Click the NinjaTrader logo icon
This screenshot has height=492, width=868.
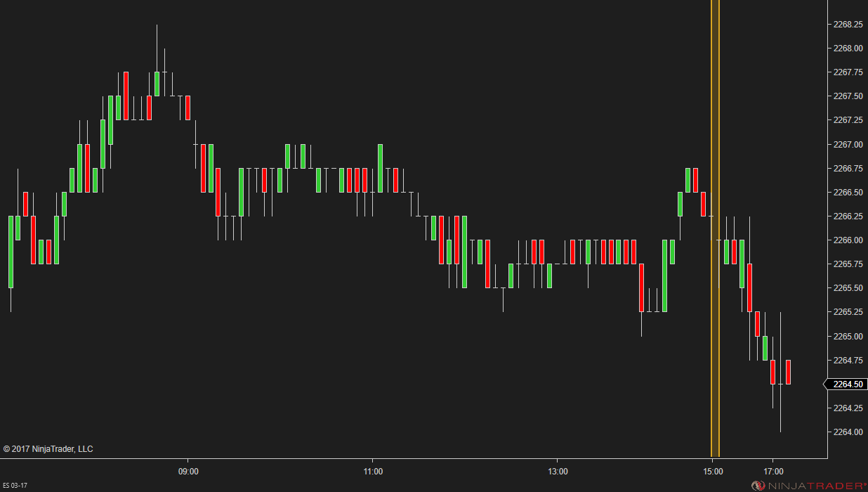tap(758, 486)
